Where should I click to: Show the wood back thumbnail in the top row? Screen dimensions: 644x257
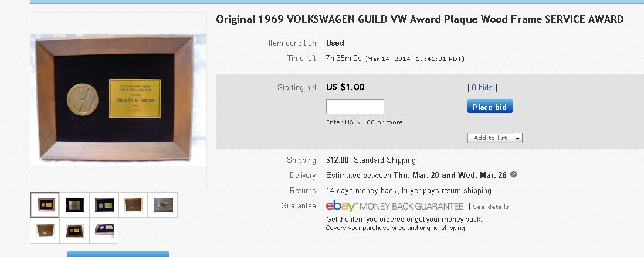coord(133,205)
